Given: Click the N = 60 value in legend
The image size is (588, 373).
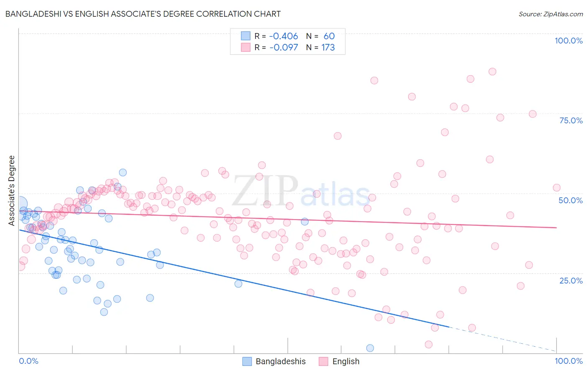Looking at the screenshot, I should 320,36.
